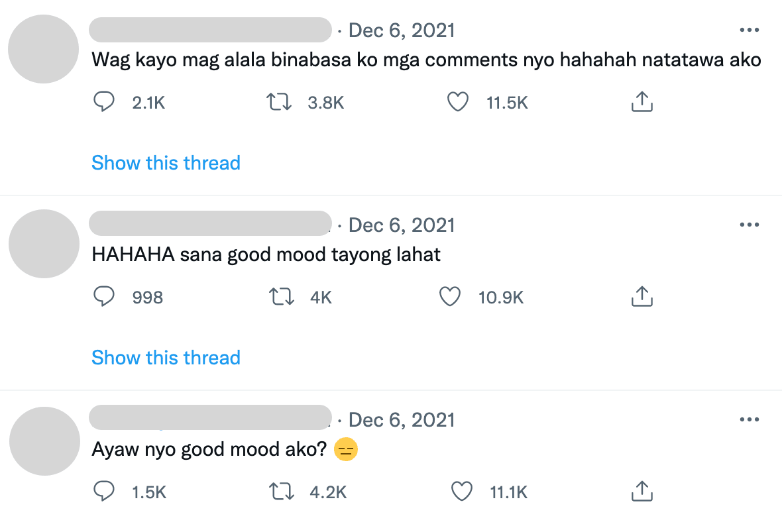Reply to the tweet with 998 comments
Screen dimensions: 782x532
pyautogui.click(x=104, y=297)
